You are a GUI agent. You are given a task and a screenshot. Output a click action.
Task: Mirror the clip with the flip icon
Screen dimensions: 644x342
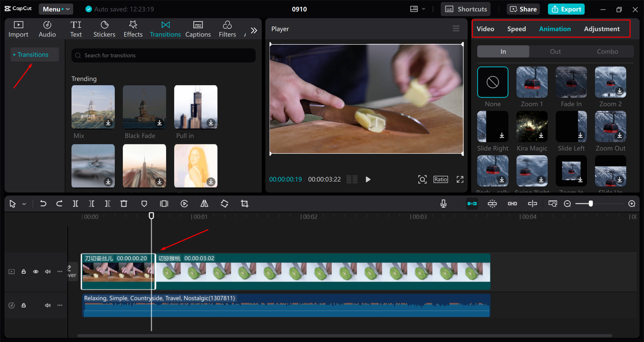coord(204,203)
